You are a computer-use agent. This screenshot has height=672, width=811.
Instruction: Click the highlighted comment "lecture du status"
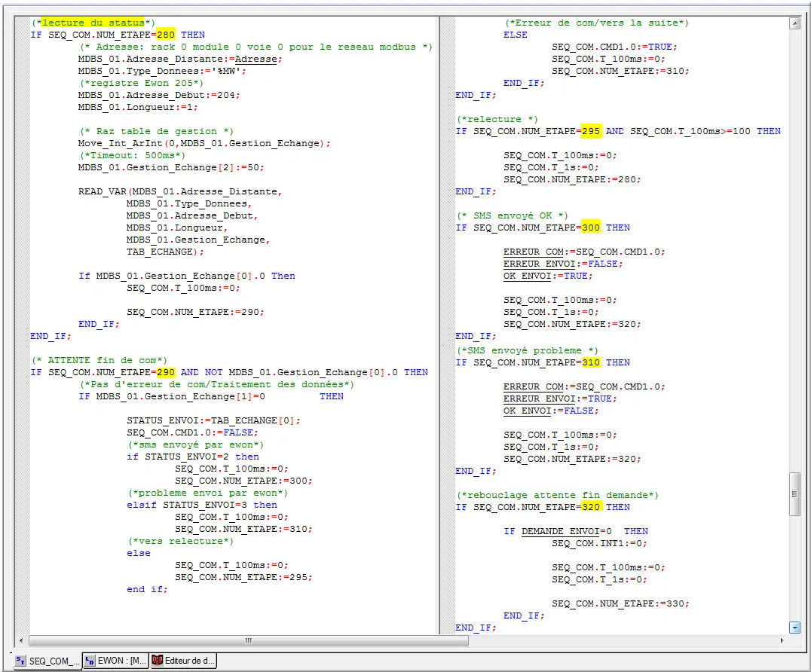click(93, 23)
